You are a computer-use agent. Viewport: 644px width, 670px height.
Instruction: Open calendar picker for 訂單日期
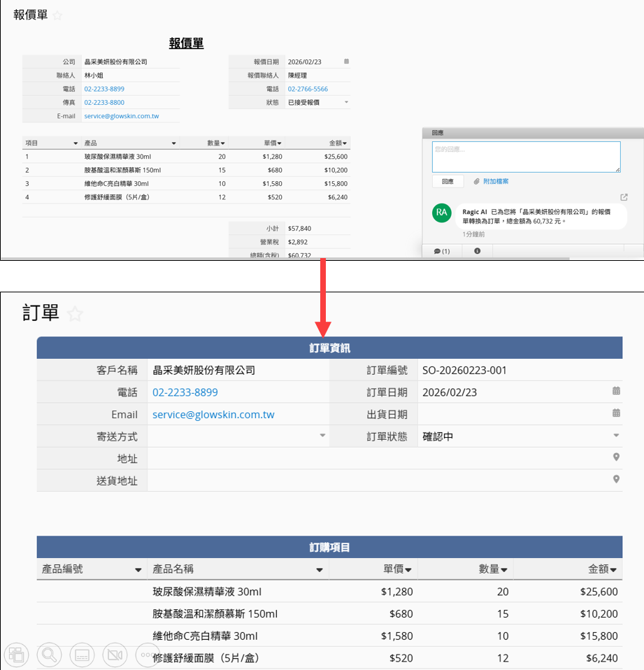616,391
